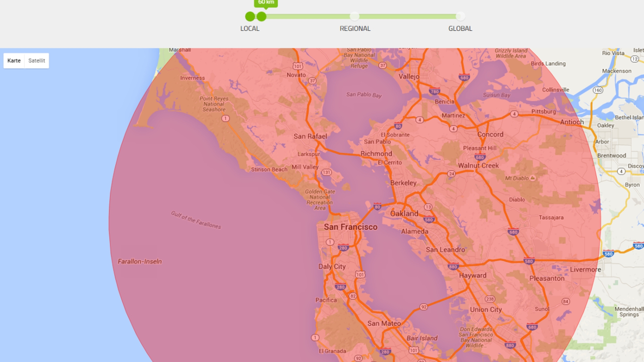Click Interstate 80 shield near Bay Bridge

(x=377, y=206)
